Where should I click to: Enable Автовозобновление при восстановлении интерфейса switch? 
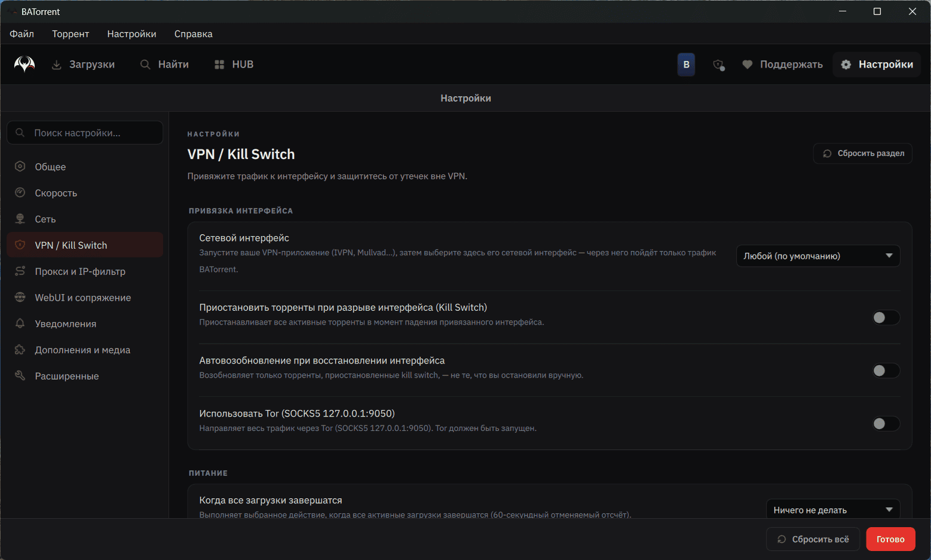[886, 371]
